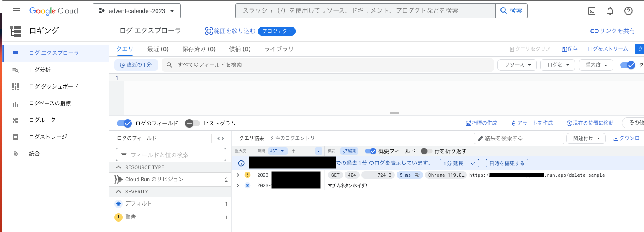The height and width of the screenshot is (232, 644).
Task: Click the blue info icon in banner
Action: click(x=241, y=163)
